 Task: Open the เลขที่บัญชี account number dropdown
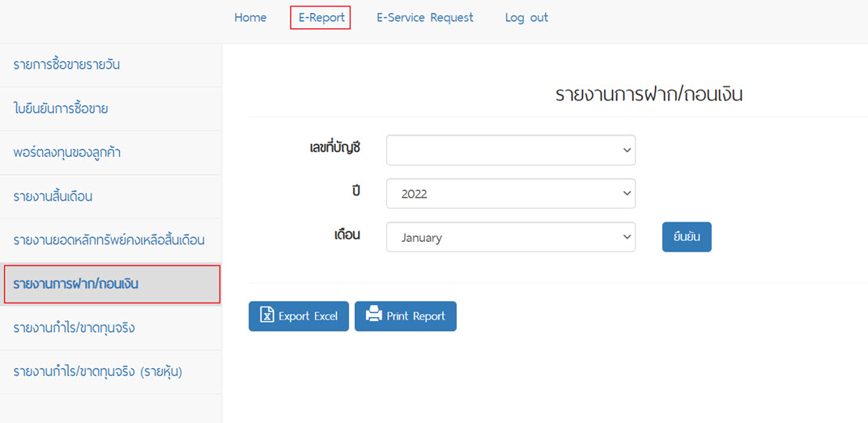(x=510, y=150)
